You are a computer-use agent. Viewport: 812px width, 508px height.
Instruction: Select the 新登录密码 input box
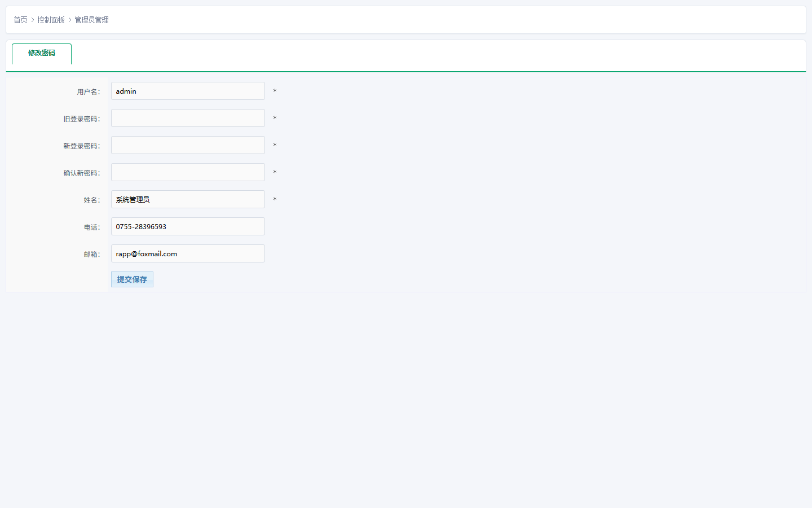pos(188,145)
